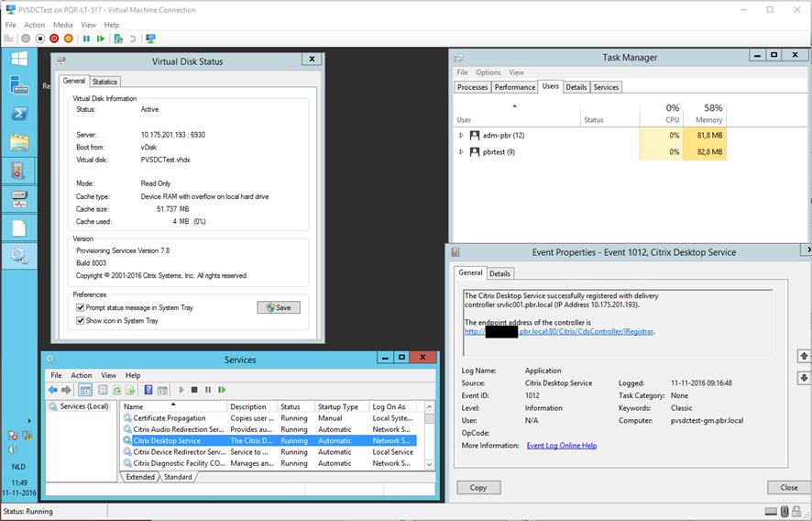
Task: Switch to Processes tab in Task Manager
Action: click(x=472, y=87)
